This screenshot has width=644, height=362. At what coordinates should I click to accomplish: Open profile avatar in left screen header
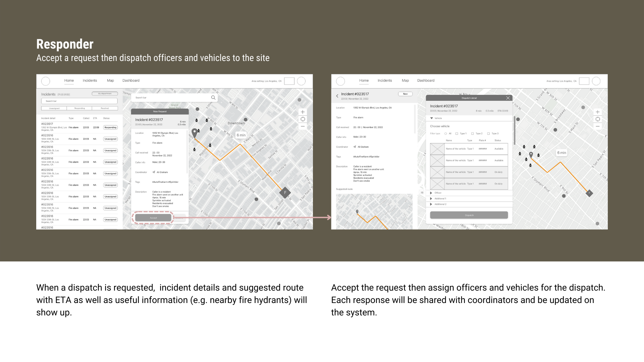(x=301, y=81)
